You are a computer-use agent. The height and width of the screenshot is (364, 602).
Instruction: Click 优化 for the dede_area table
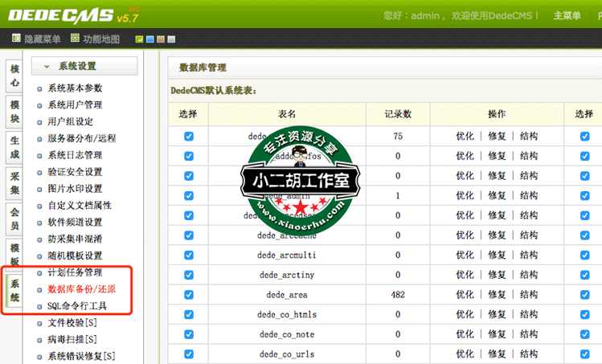[465, 294]
